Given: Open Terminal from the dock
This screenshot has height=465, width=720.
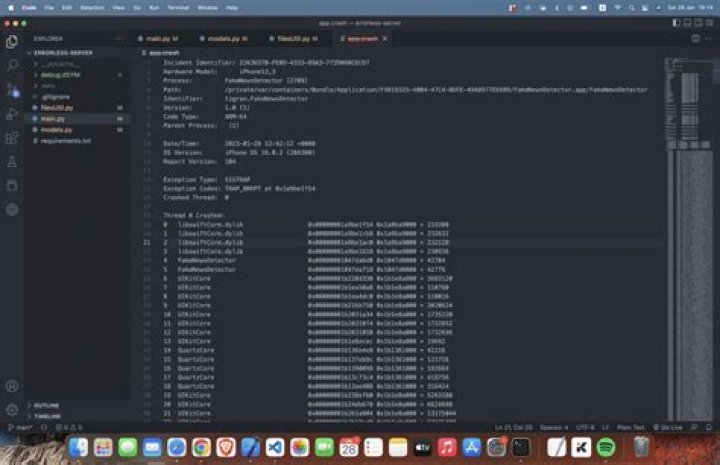Looking at the screenshot, I should coord(521,448).
